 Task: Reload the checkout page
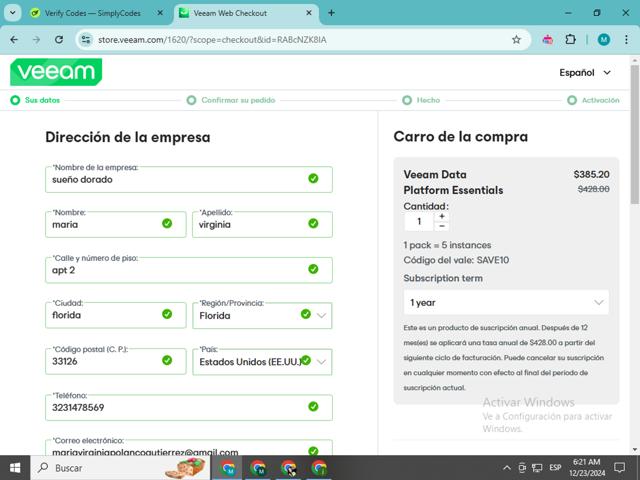[x=59, y=40]
